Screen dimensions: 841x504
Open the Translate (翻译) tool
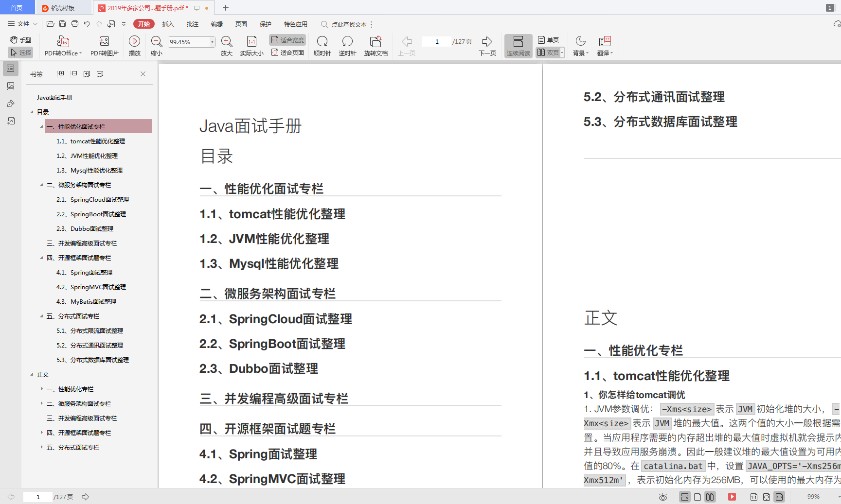click(x=605, y=46)
